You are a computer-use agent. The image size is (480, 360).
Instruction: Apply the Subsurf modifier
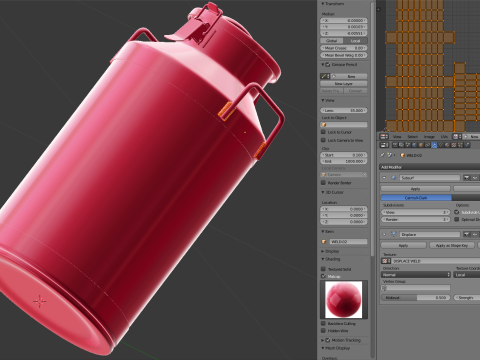416,189
